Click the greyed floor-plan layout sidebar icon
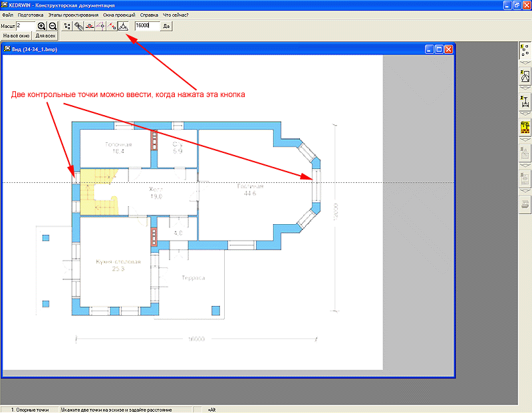The image size is (532, 413). click(x=525, y=179)
